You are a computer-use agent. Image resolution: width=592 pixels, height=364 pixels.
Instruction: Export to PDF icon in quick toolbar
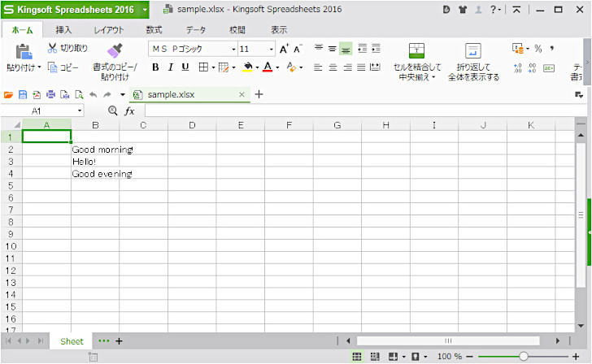pyautogui.click(x=37, y=95)
